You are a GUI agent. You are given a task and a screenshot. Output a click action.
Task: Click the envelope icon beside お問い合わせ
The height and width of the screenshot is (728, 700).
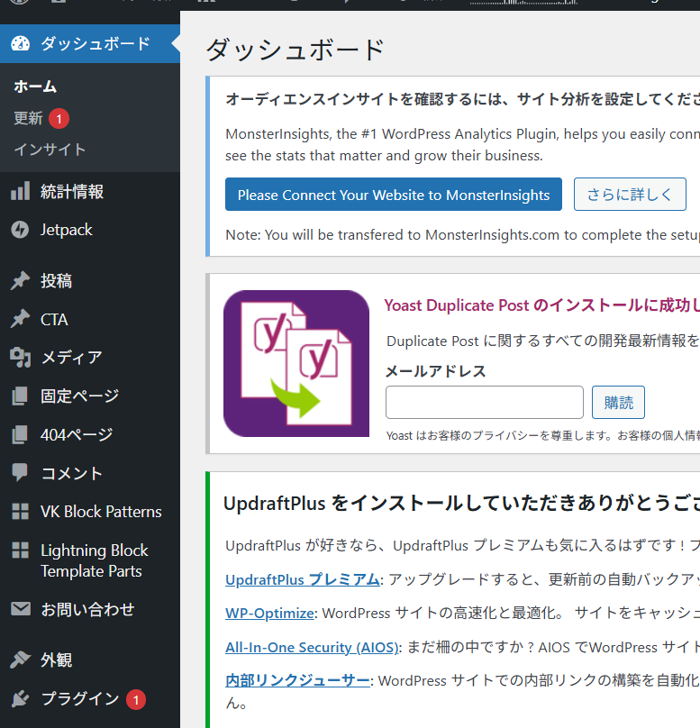20,610
